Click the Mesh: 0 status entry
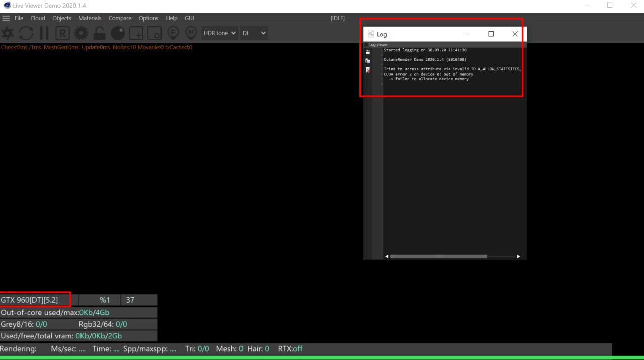Screen dimensions: 644x360 pyautogui.click(x=230, y=348)
